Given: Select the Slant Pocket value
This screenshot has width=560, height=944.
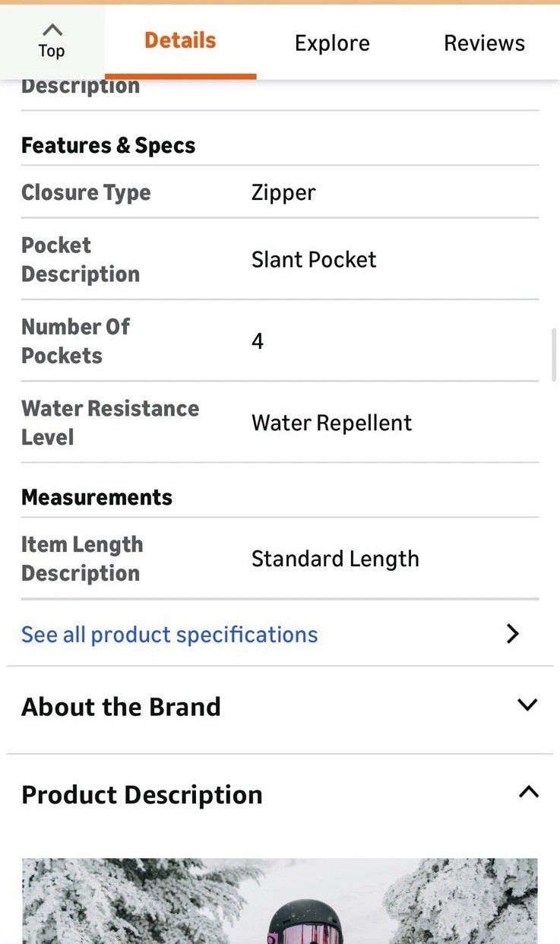Looking at the screenshot, I should (314, 260).
